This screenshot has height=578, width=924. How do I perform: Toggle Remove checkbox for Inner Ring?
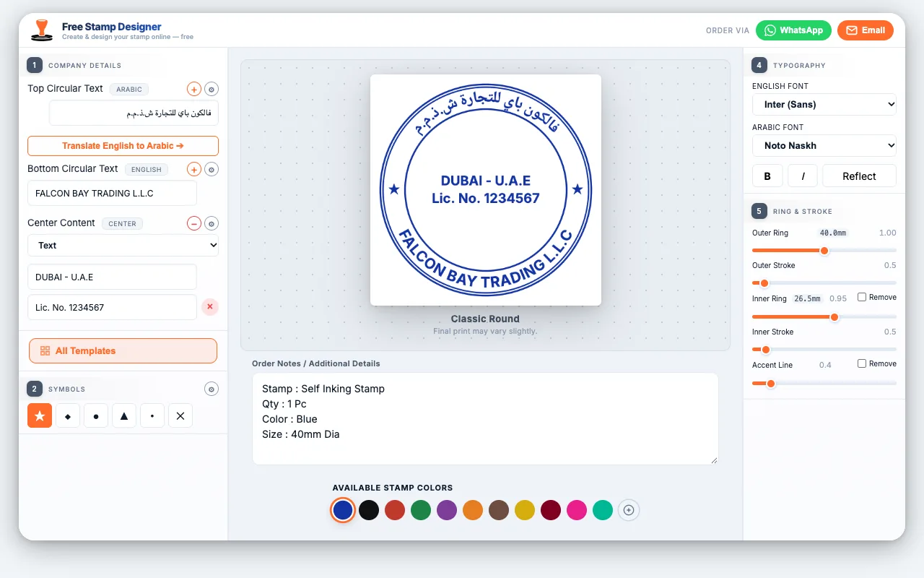[x=862, y=297]
